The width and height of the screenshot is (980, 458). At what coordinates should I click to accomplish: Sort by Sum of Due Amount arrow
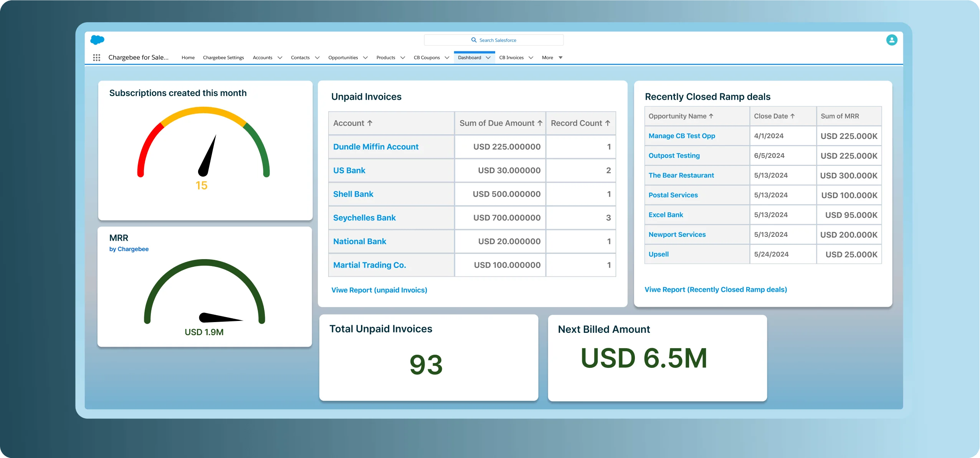click(540, 123)
